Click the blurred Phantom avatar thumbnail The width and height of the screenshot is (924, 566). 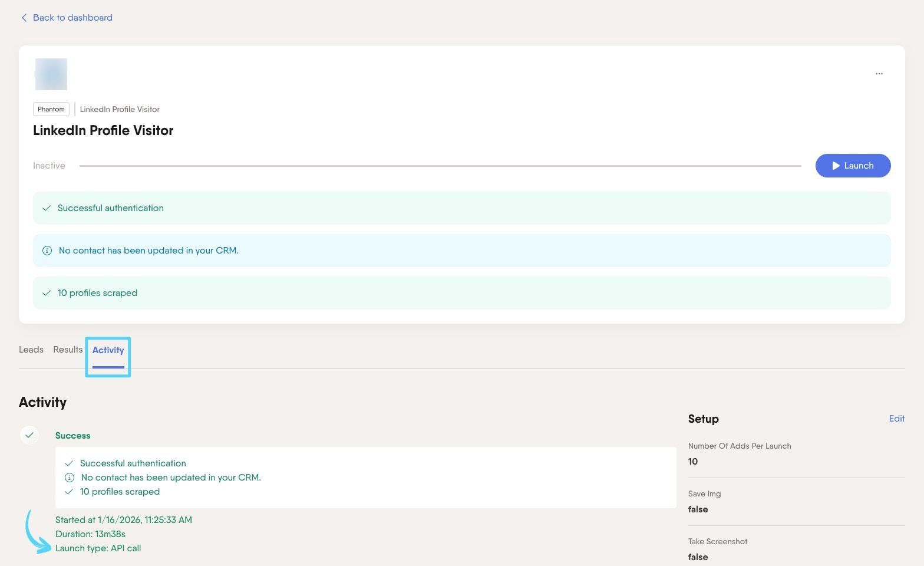[x=51, y=74]
